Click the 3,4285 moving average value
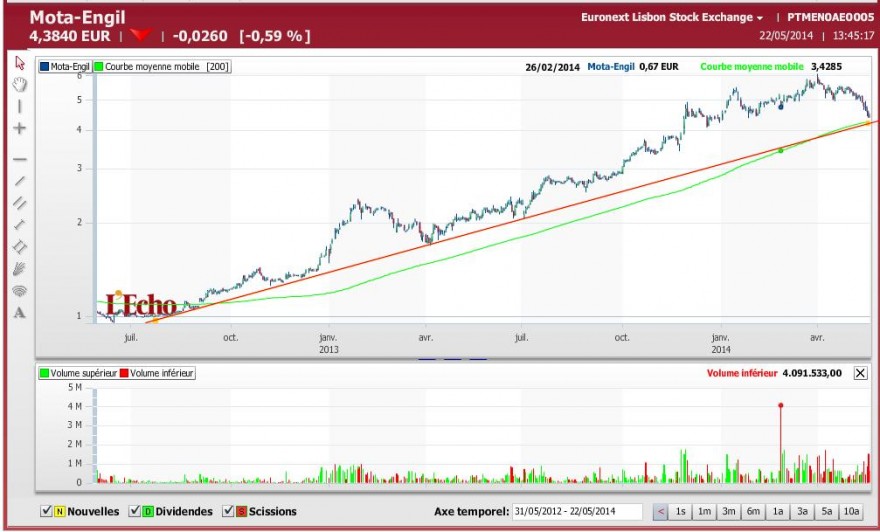Image resolution: width=880 pixels, height=532 pixels. coord(826,67)
